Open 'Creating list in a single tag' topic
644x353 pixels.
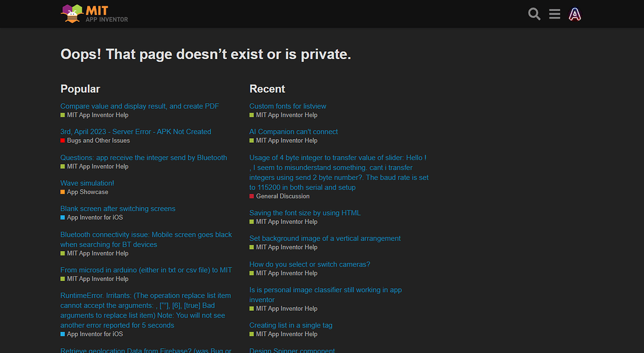click(291, 326)
